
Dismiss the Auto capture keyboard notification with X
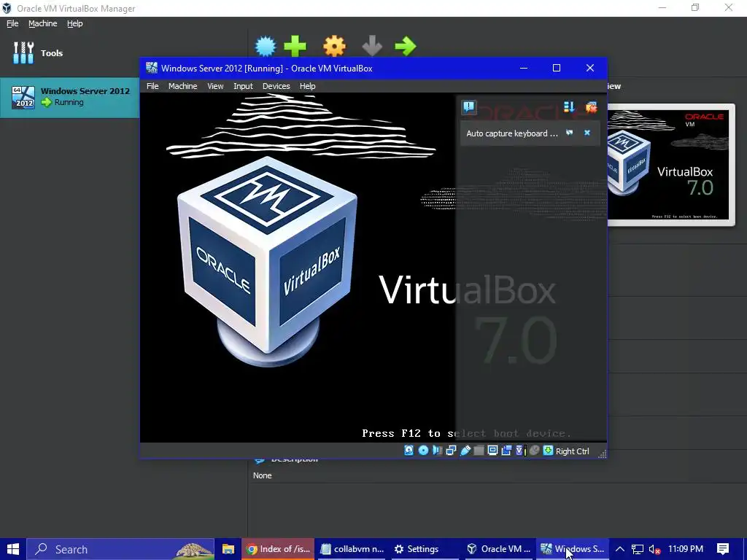[x=587, y=133]
